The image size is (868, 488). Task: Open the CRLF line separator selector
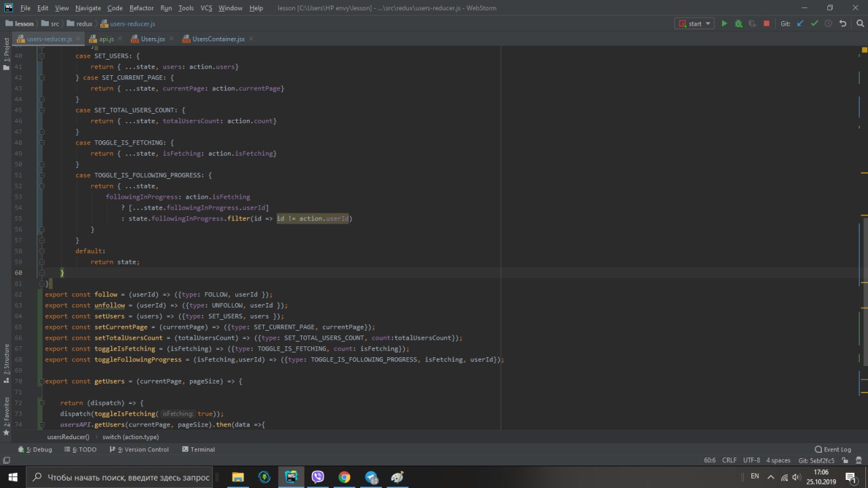(x=729, y=460)
